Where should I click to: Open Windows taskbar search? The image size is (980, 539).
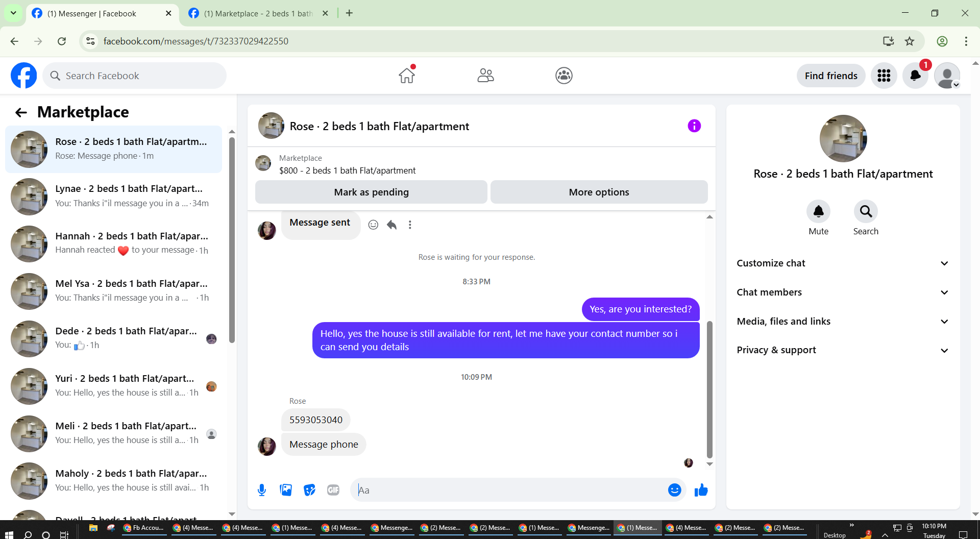[28, 534]
